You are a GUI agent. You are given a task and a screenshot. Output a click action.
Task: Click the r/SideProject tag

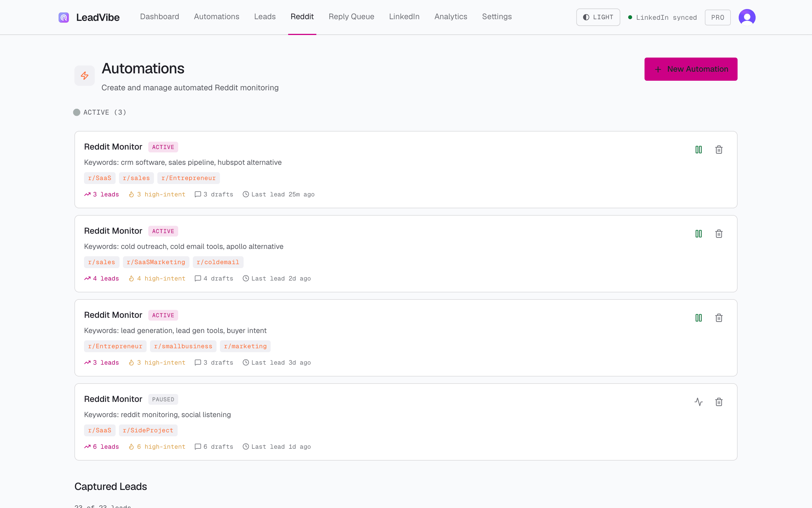coord(148,430)
